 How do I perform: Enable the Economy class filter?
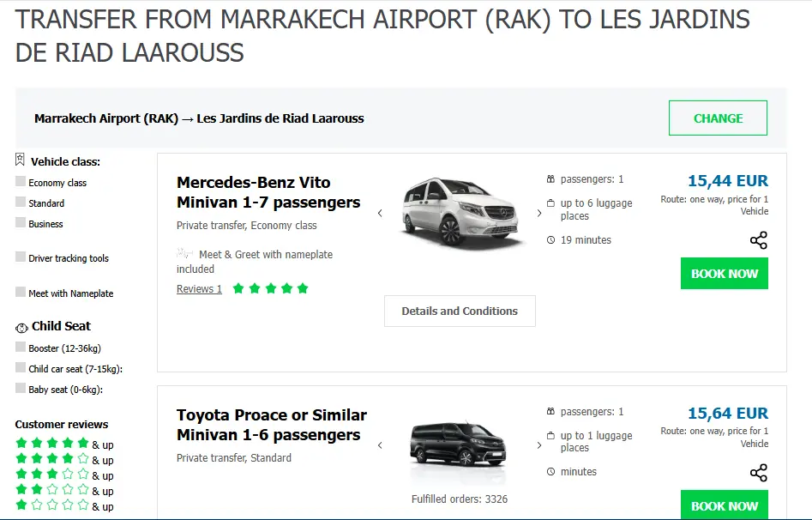click(20, 182)
